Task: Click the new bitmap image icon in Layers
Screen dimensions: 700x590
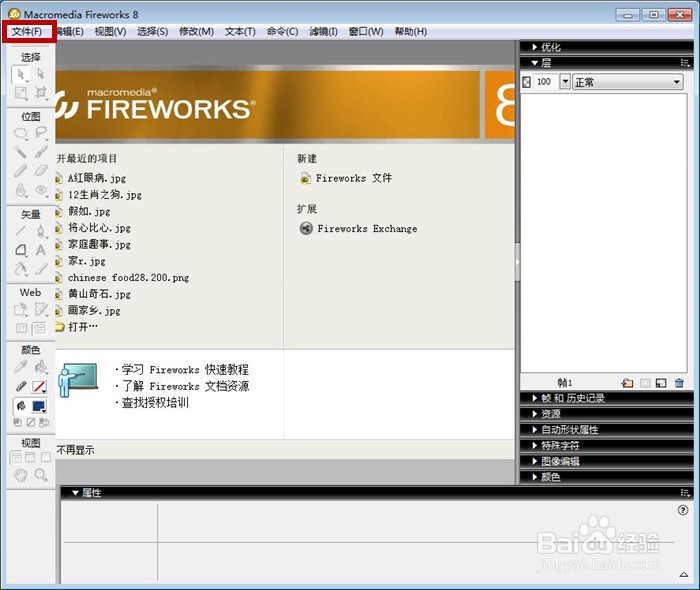Action: 661,383
